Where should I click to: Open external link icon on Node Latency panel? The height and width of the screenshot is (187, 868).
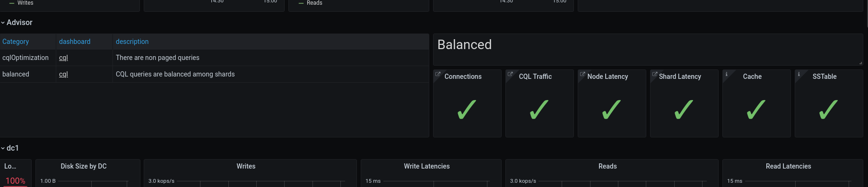582,74
